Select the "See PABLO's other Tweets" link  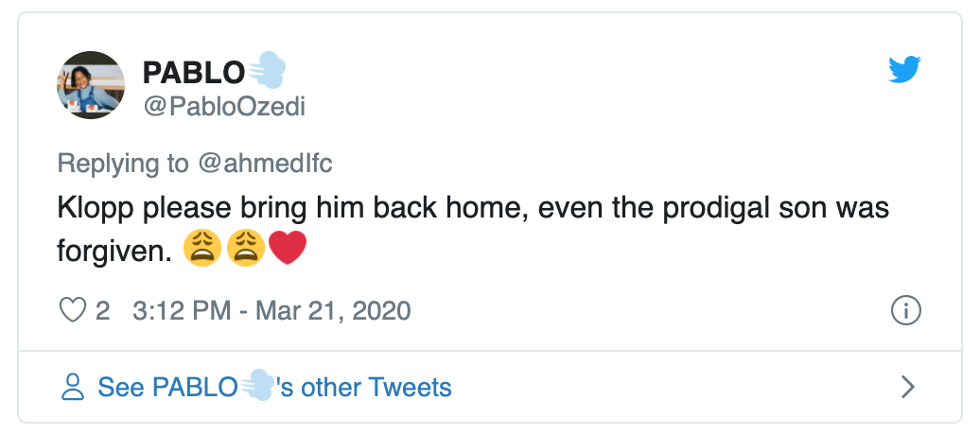[274, 387]
